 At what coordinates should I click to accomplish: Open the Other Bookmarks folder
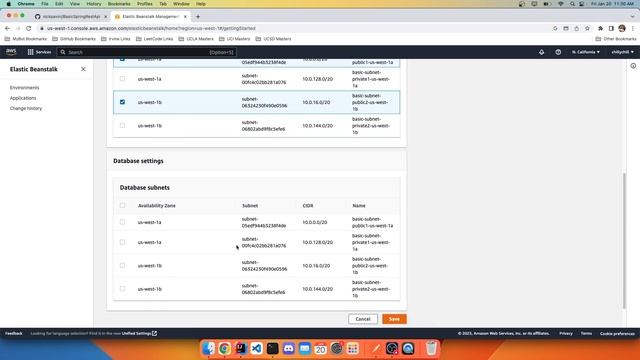(616, 39)
